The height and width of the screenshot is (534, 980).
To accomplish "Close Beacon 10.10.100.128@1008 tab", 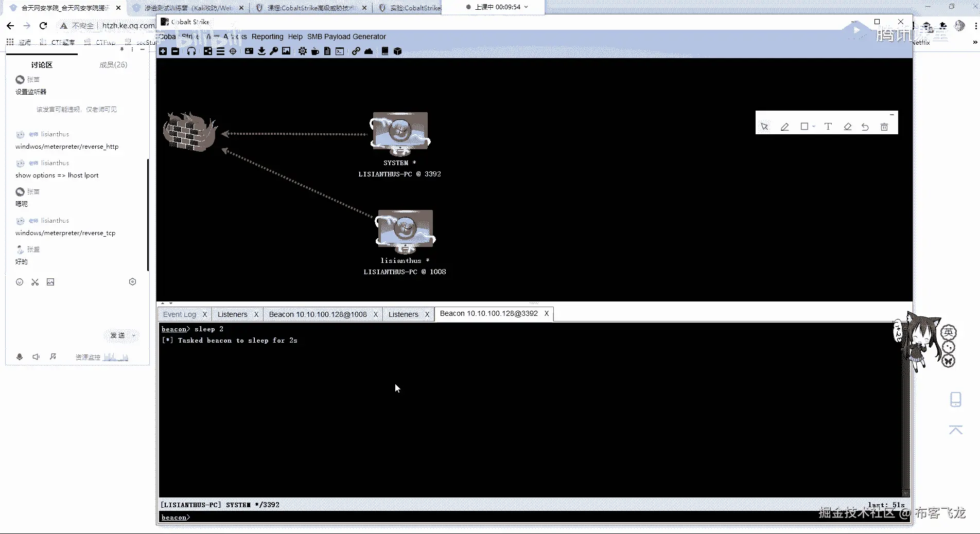I will [375, 314].
